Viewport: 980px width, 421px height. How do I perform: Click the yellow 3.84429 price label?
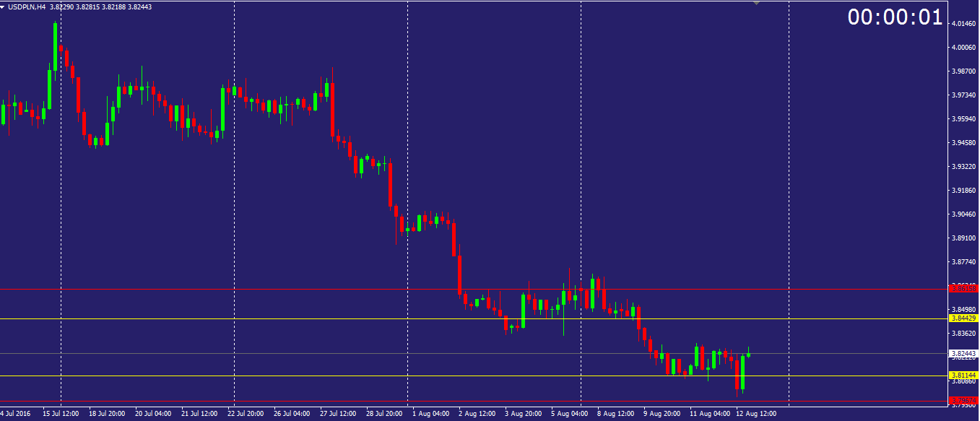tap(963, 318)
